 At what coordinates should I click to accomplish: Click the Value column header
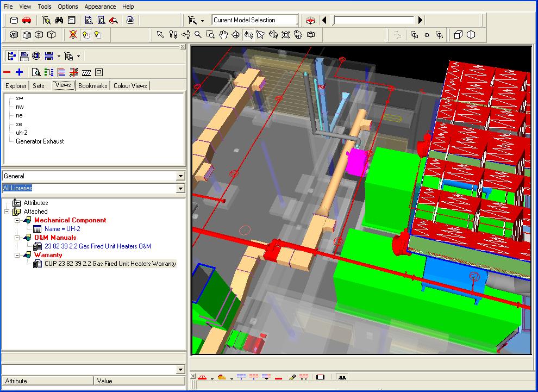click(139, 381)
